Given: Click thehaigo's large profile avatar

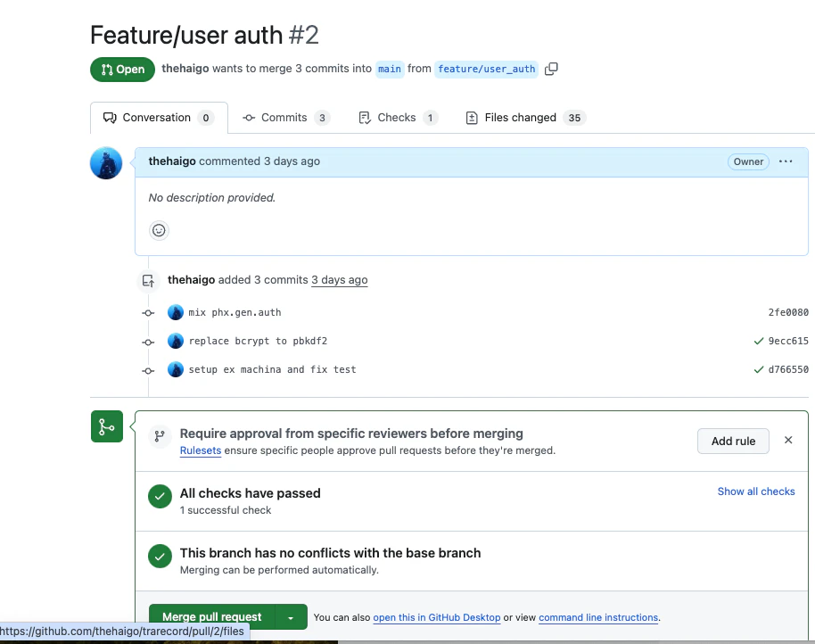Looking at the screenshot, I should tap(106, 162).
